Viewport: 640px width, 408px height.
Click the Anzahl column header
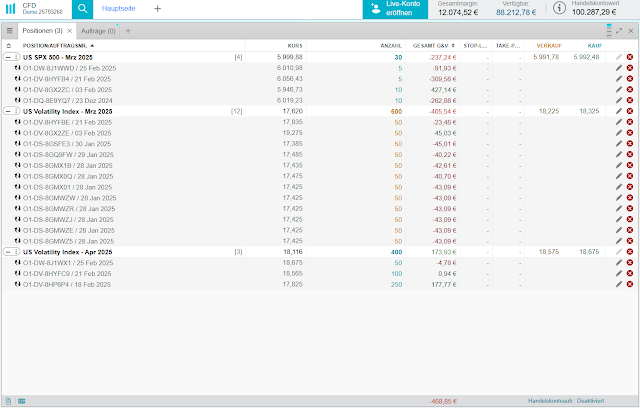point(391,46)
